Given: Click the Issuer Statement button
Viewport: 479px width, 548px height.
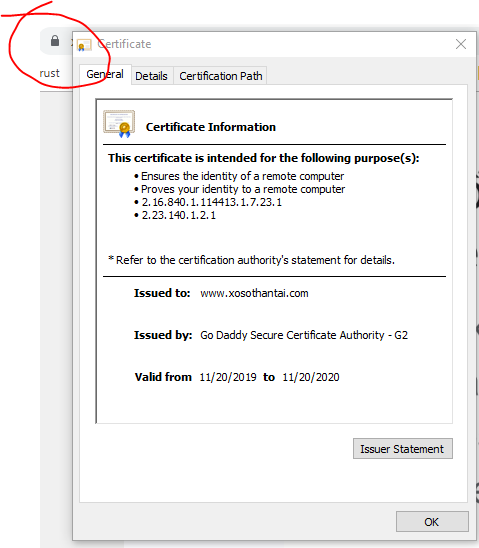Looking at the screenshot, I should point(402,449).
